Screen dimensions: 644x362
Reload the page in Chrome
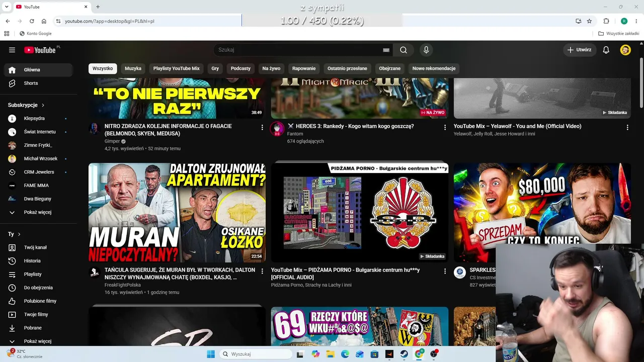[32, 21]
